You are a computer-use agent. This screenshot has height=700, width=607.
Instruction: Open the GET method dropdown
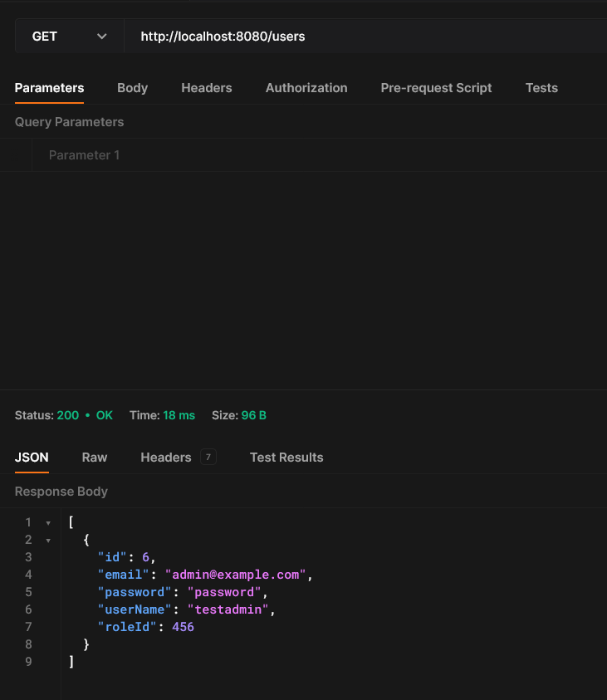click(69, 37)
